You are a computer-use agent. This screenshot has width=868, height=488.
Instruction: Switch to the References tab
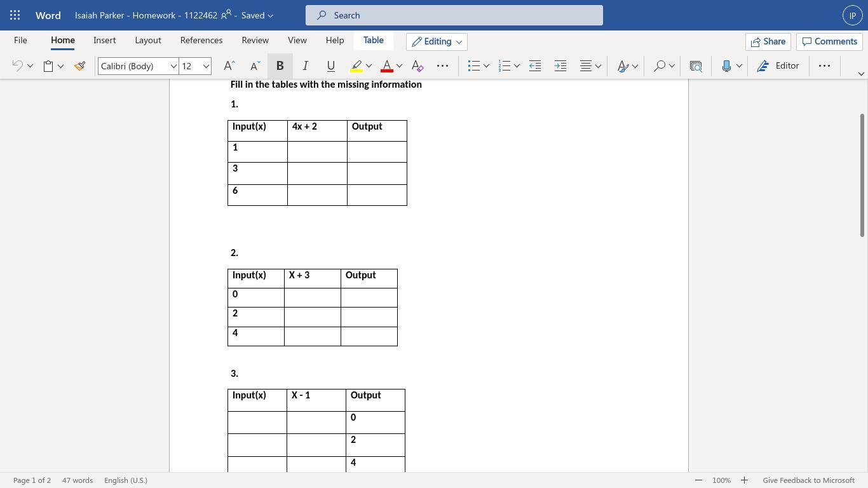(x=201, y=40)
